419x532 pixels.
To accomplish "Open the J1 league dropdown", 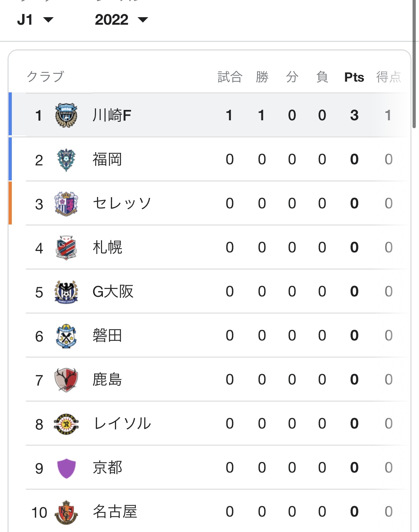I will [x=35, y=20].
